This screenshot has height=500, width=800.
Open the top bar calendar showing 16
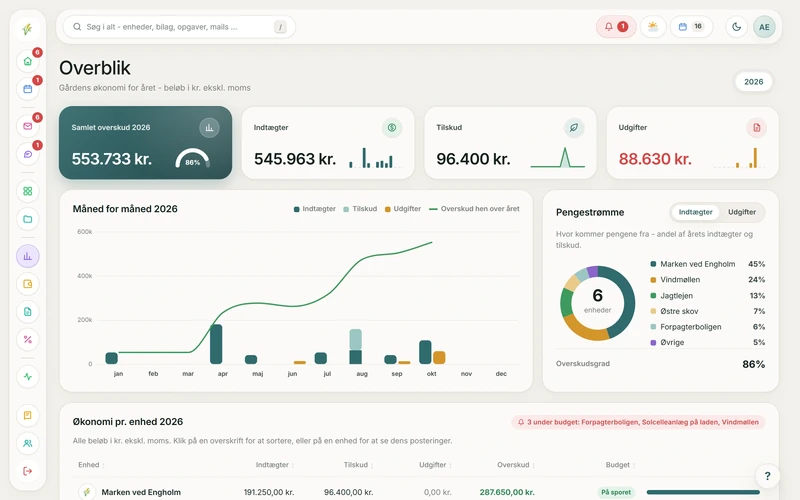pyautogui.click(x=691, y=27)
